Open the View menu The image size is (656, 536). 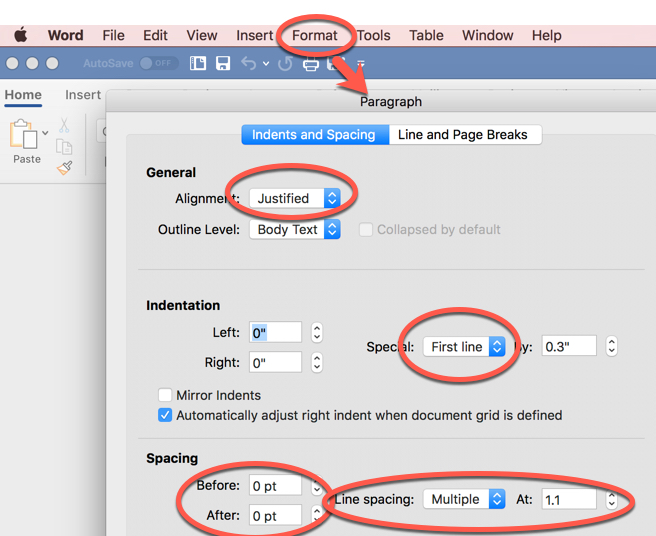pos(202,35)
